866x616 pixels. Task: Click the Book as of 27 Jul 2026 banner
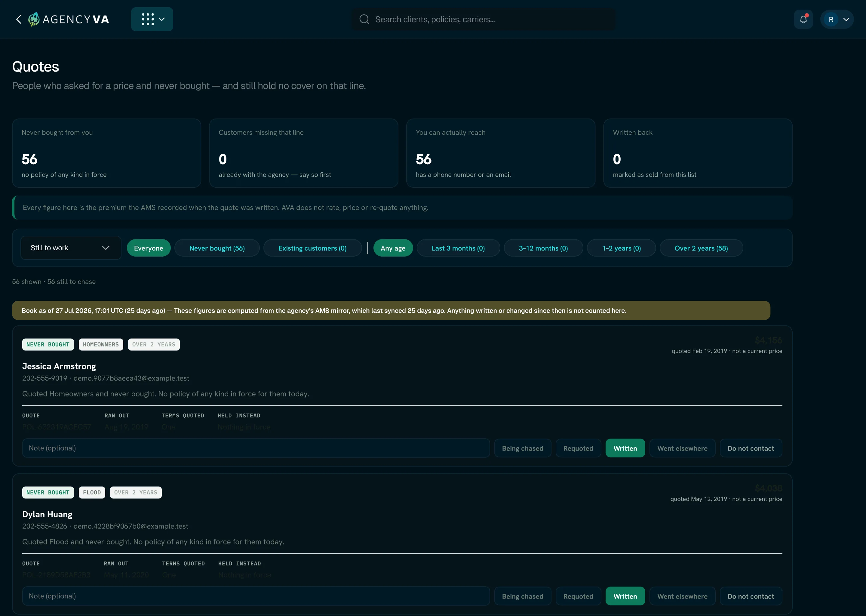[391, 310]
